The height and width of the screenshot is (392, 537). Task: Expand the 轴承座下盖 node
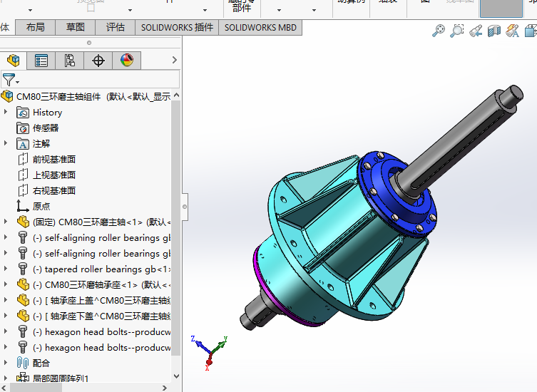point(6,316)
